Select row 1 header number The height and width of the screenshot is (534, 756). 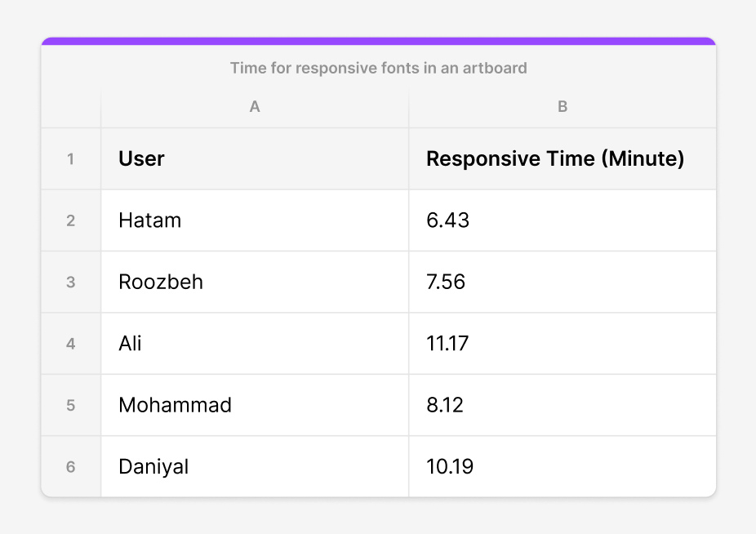point(71,159)
